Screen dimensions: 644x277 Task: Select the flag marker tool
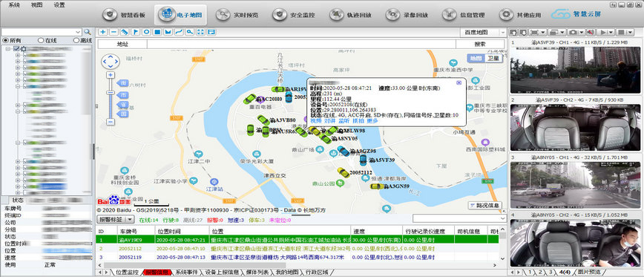pos(135,32)
